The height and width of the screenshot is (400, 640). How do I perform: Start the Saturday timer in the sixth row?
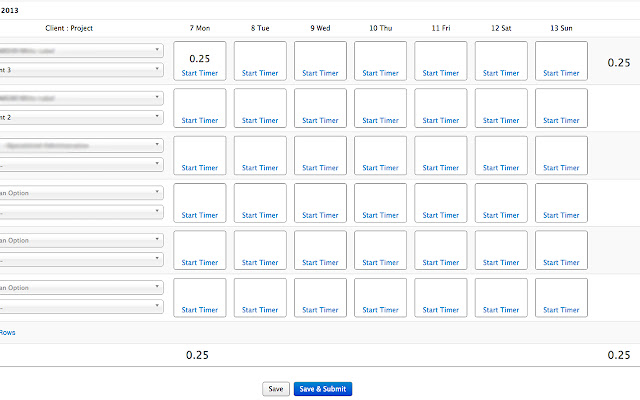click(501, 310)
